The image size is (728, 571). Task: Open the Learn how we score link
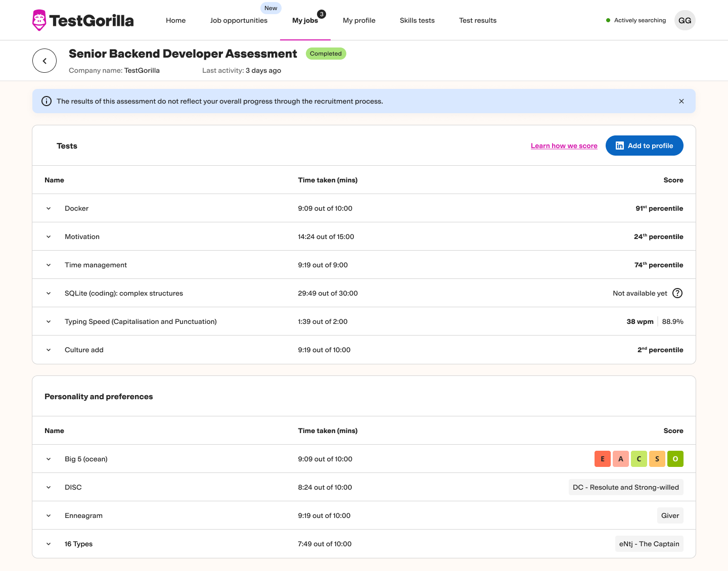click(564, 146)
